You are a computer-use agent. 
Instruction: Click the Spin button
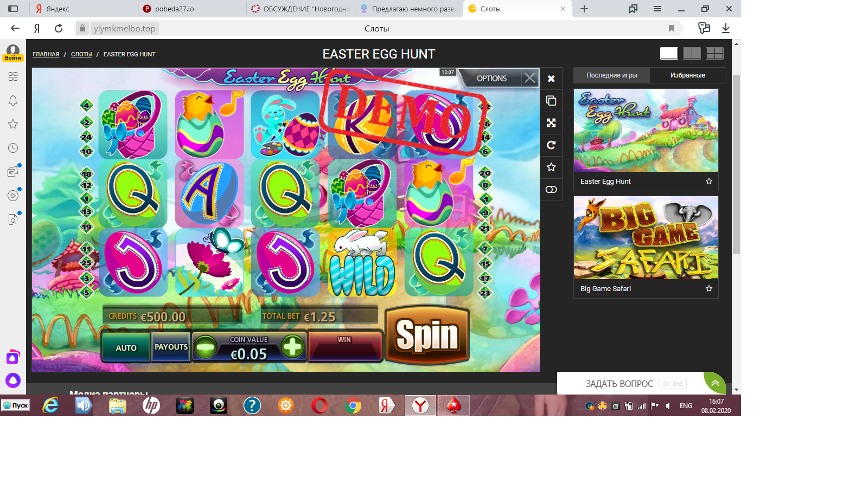(x=427, y=334)
